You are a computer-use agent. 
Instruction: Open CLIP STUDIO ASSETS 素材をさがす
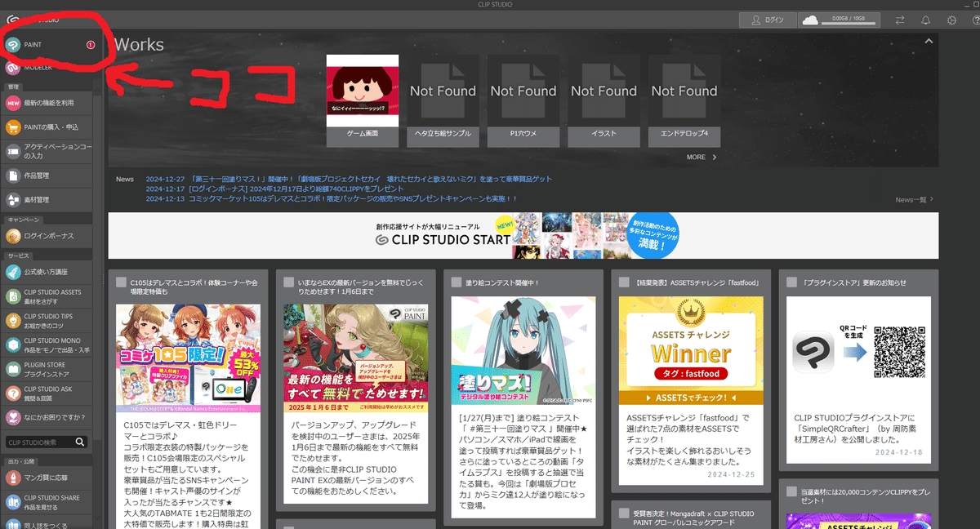coord(49,296)
